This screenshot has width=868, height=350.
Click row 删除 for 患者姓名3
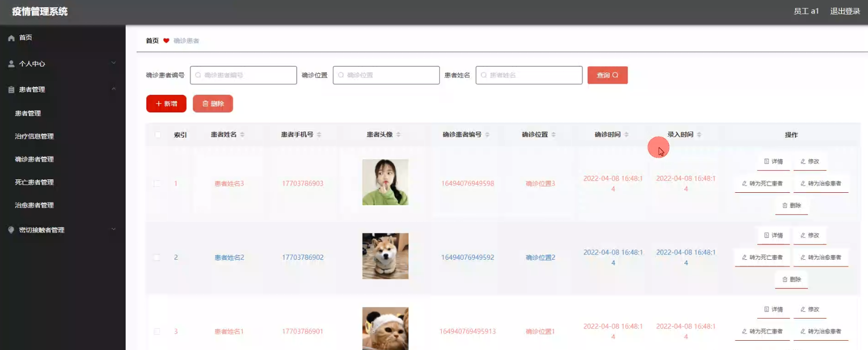(x=792, y=206)
